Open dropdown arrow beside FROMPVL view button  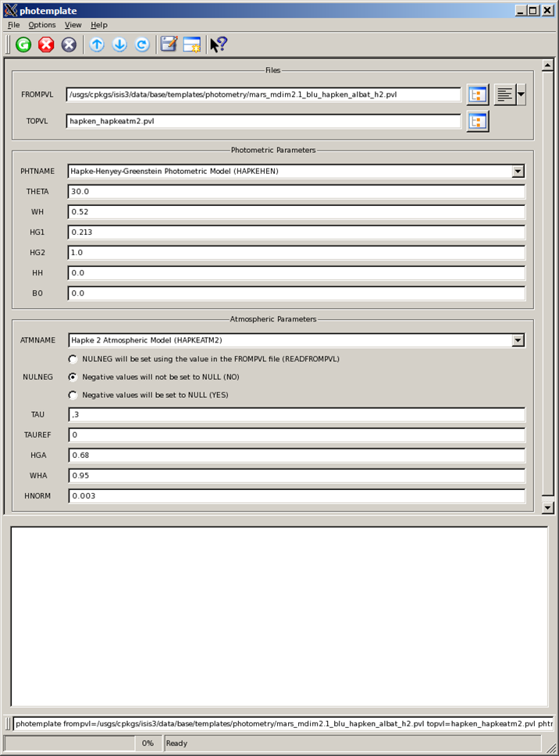point(521,95)
